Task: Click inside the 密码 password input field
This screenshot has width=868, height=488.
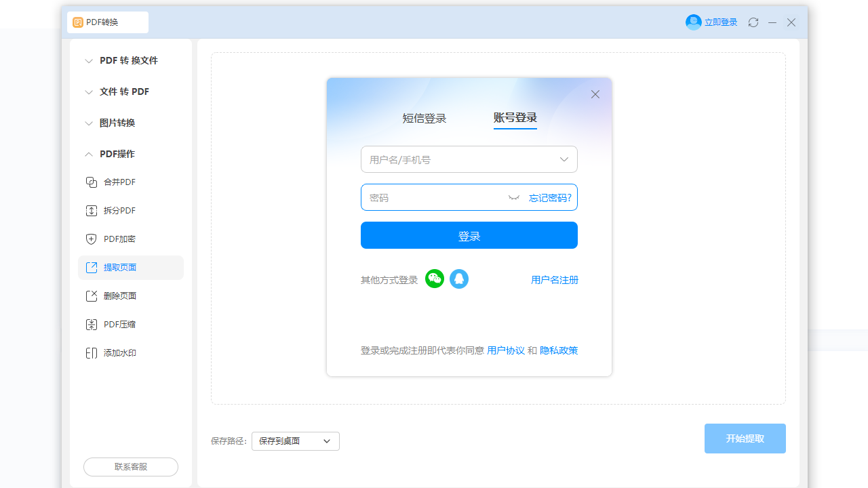Action: click(x=434, y=197)
